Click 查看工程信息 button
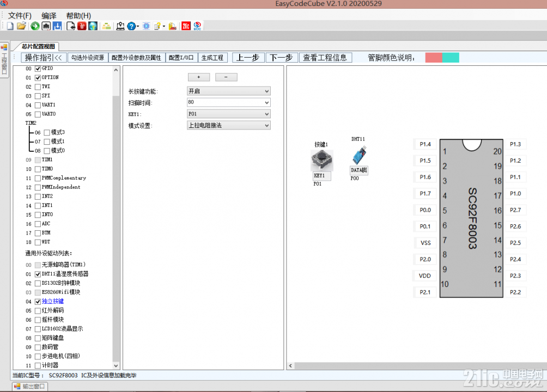Image resolution: width=547 pixels, height=392 pixels. (325, 58)
